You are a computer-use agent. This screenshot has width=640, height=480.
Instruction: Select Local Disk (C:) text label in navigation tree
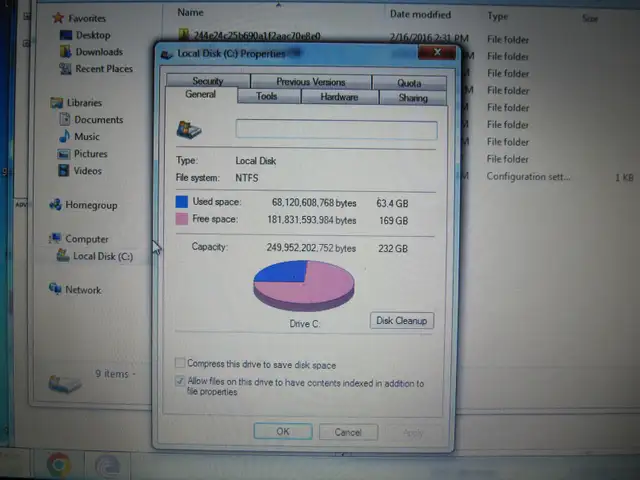pos(103,256)
